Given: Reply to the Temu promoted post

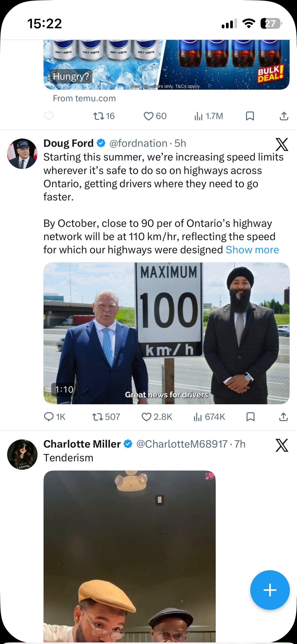Looking at the screenshot, I should [49, 116].
